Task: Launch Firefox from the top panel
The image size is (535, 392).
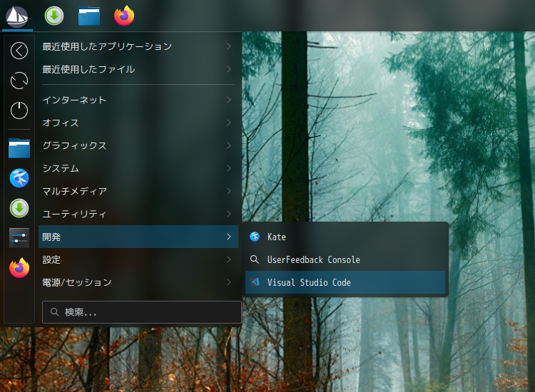Action: 124,16
